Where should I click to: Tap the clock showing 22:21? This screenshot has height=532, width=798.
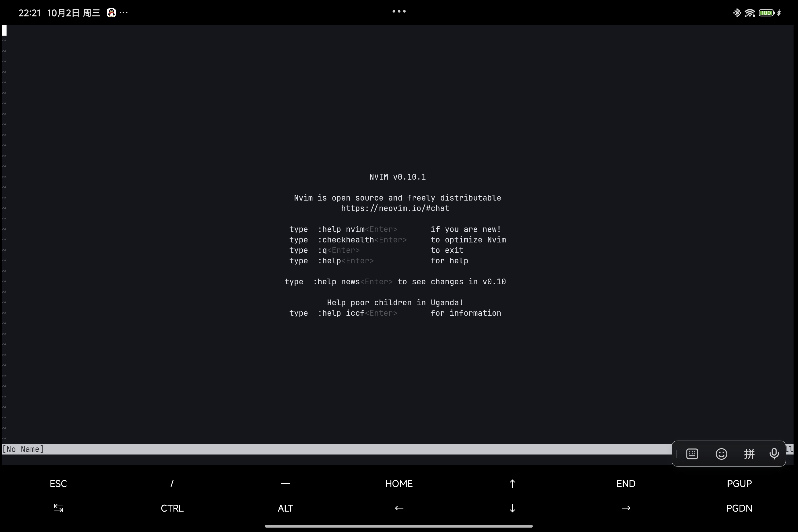pyautogui.click(x=30, y=13)
